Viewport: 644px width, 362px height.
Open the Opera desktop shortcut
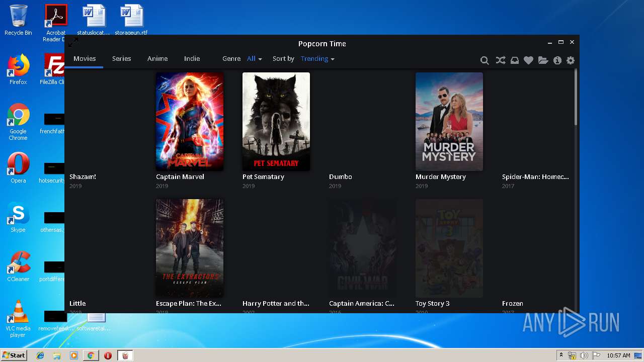coord(18,168)
